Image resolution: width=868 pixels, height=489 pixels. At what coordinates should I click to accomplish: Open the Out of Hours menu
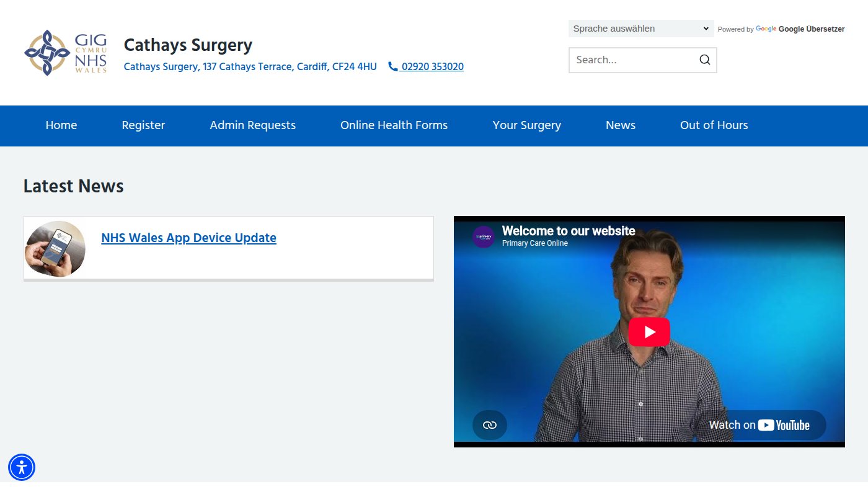pos(714,125)
